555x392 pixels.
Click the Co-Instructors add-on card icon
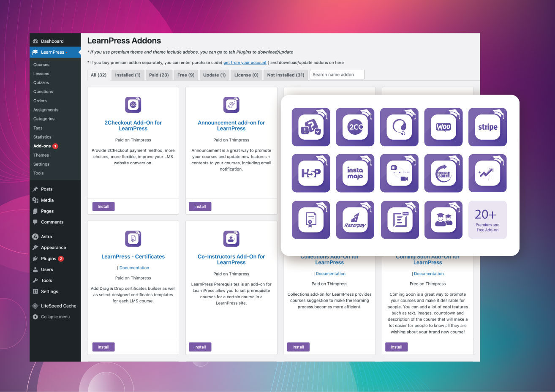(x=231, y=238)
